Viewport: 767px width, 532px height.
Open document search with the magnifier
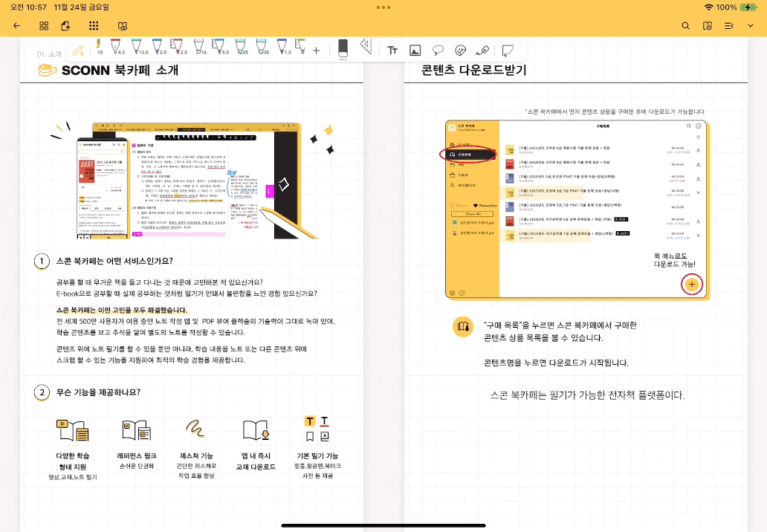point(685,26)
